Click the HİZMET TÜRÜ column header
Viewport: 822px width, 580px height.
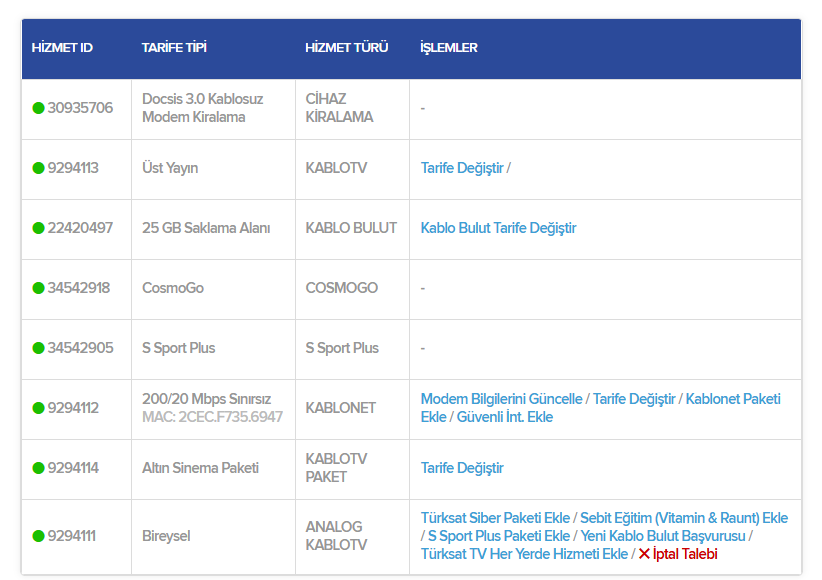click(x=347, y=48)
